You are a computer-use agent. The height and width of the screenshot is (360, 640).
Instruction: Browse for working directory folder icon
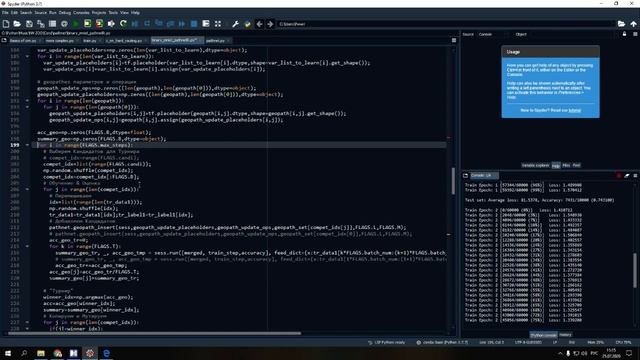click(x=621, y=24)
